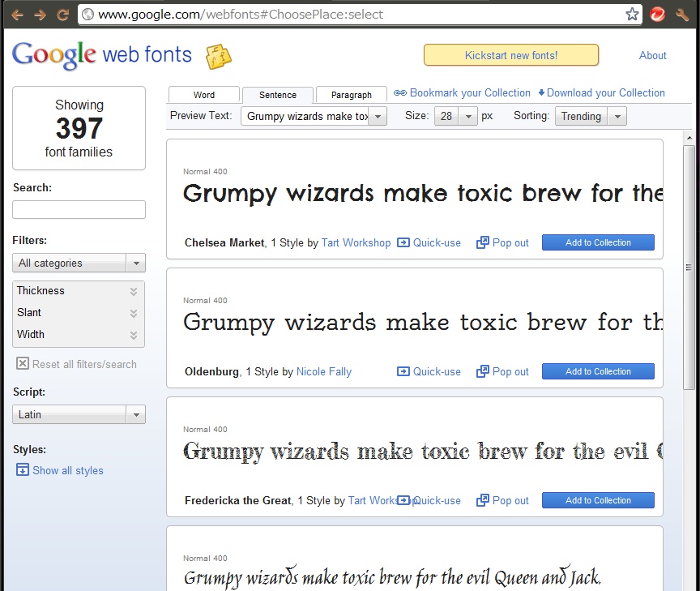Open the Sorting Trending dropdown
Viewport: 700px width, 591px height.
click(591, 117)
